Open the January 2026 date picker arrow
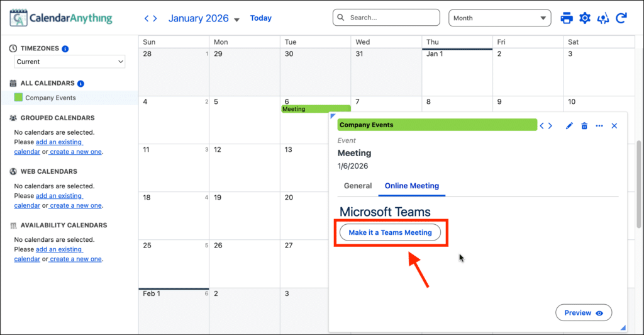Screen dimensions: 644x335 click(x=236, y=20)
